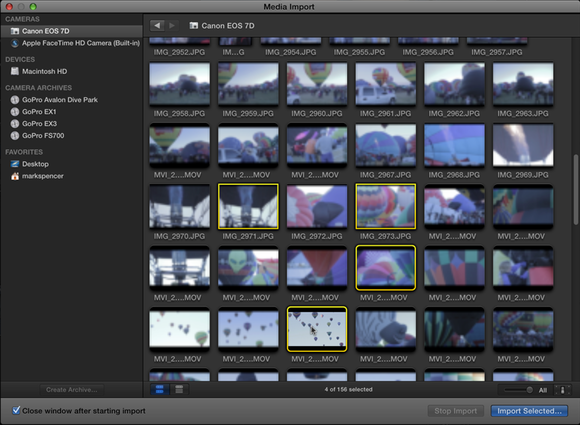
Task: Toggle Close window after starting import checkbox
Action: (16, 410)
